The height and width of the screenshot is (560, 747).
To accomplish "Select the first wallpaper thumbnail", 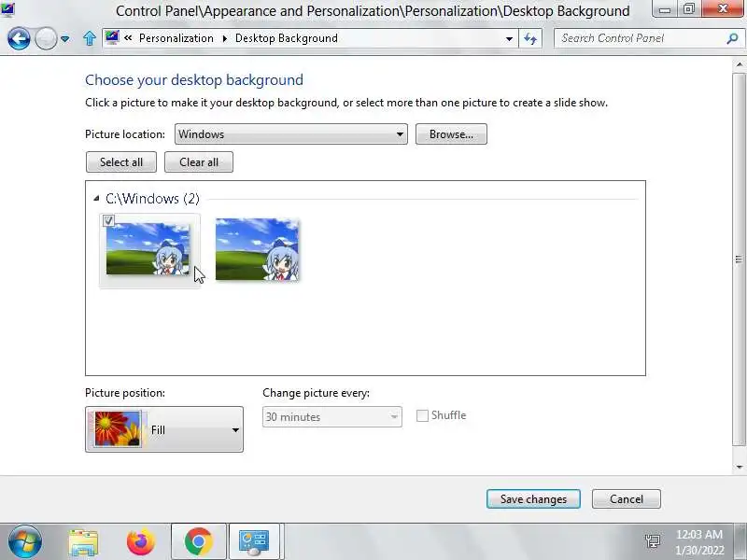I will click(x=148, y=249).
